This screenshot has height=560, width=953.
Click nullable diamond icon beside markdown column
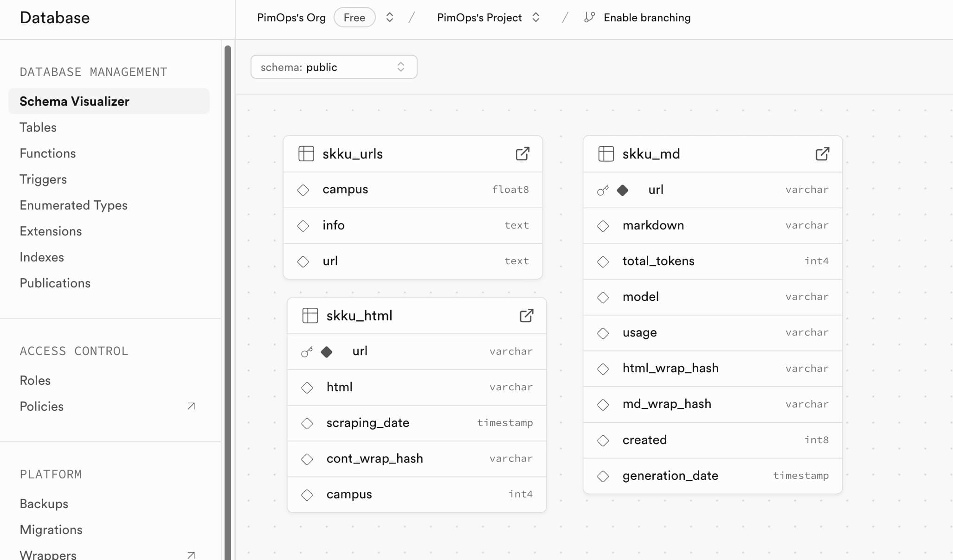[x=603, y=226]
